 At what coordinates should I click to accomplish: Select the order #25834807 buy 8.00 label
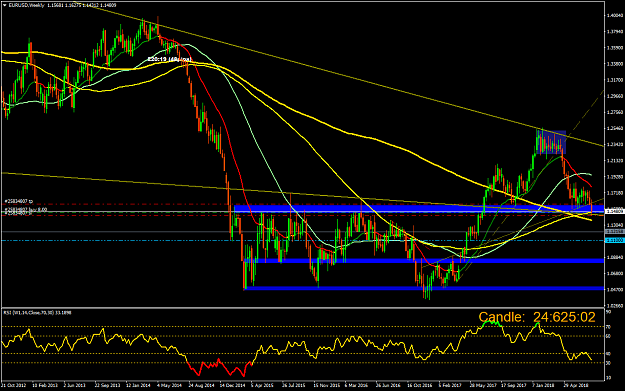click(x=26, y=209)
